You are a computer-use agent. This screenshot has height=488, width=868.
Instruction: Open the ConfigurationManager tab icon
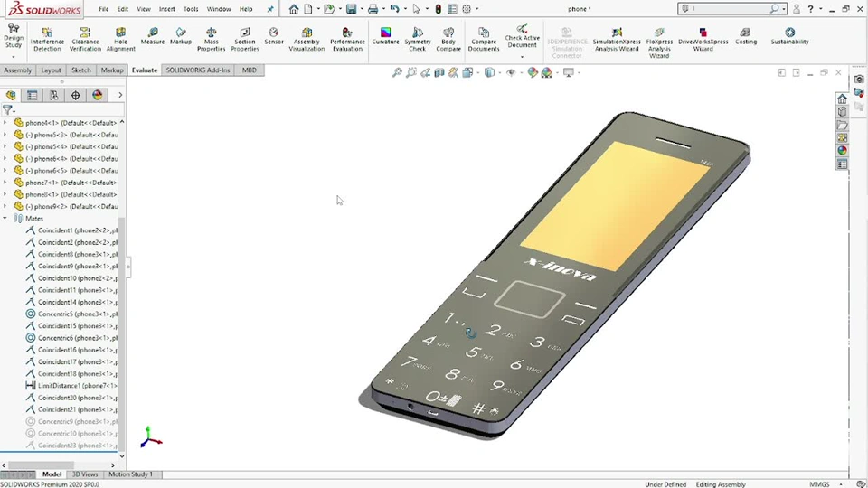pos(53,95)
